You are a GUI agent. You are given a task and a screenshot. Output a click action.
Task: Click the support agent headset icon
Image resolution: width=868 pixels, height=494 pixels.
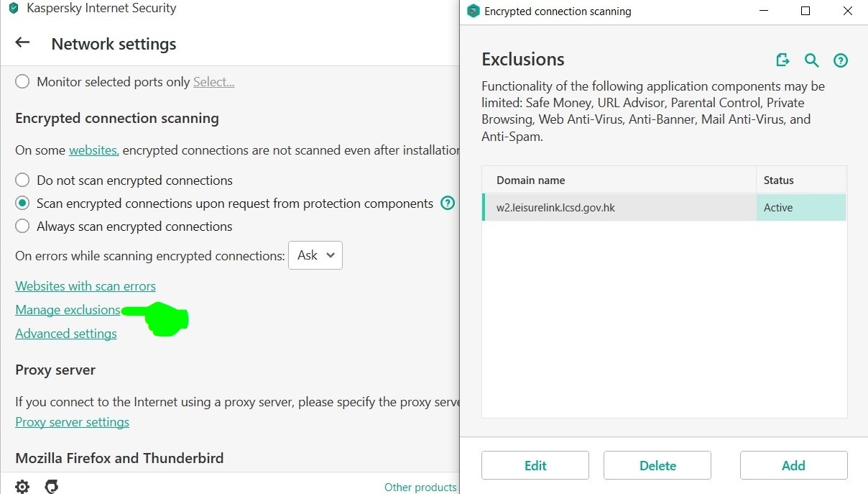pyautogui.click(x=51, y=487)
